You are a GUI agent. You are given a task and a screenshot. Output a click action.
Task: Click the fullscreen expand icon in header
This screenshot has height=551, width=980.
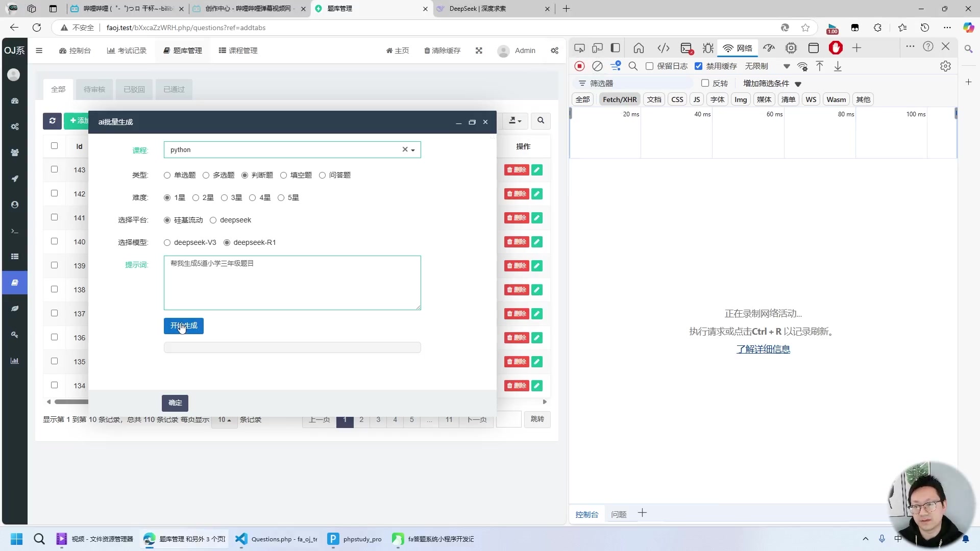(x=479, y=51)
